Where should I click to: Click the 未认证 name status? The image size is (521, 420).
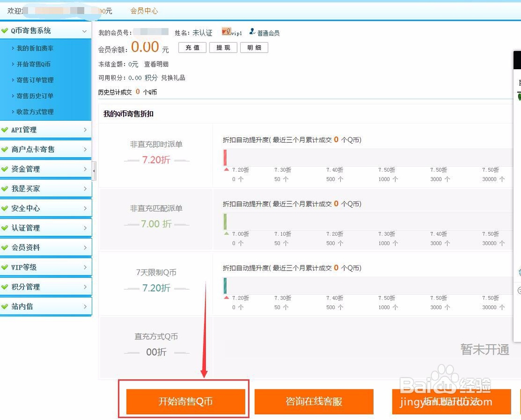pyautogui.click(x=202, y=33)
